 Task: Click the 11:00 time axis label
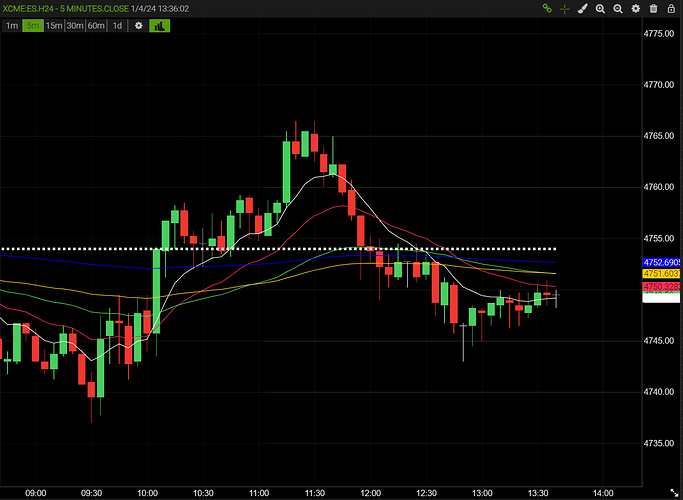point(259,493)
